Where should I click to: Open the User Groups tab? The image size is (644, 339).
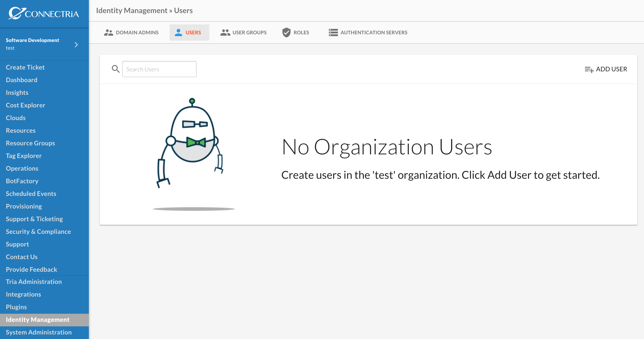[x=243, y=33]
